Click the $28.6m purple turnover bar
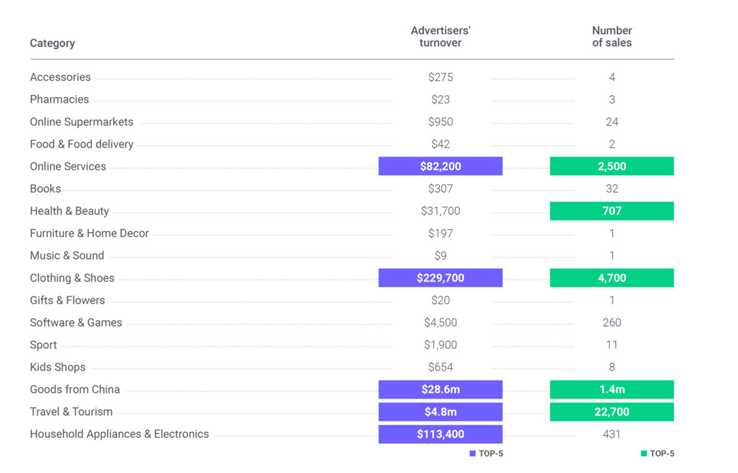Screen dimensions: 738x473 (x=440, y=389)
